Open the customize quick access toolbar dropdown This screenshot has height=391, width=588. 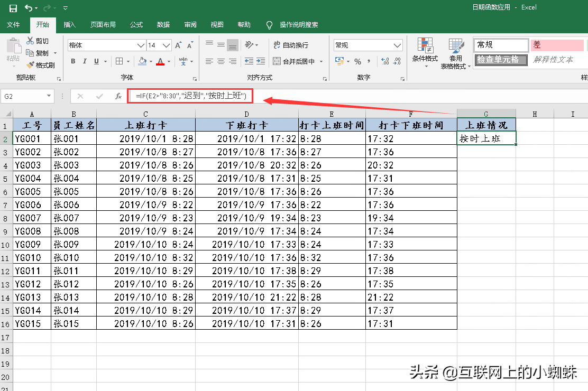tap(65, 8)
